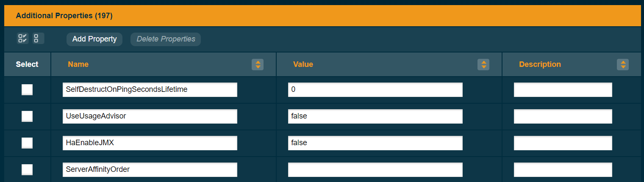Focus the value field containing 0
Screen dimensions: 644x182
(x=375, y=90)
